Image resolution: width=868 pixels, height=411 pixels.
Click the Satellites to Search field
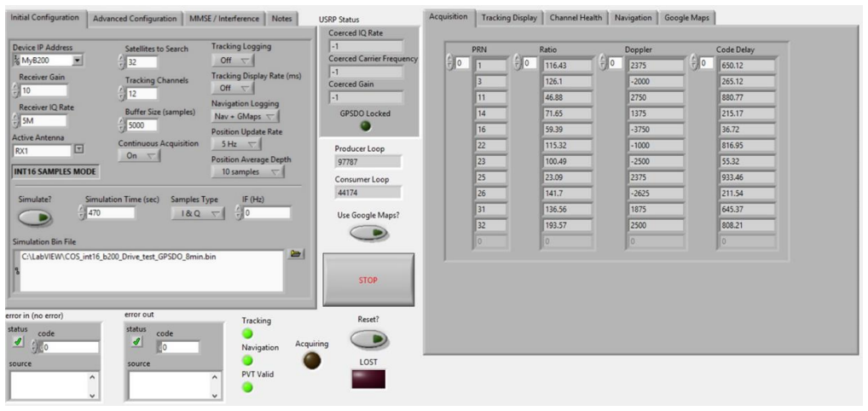(x=142, y=62)
